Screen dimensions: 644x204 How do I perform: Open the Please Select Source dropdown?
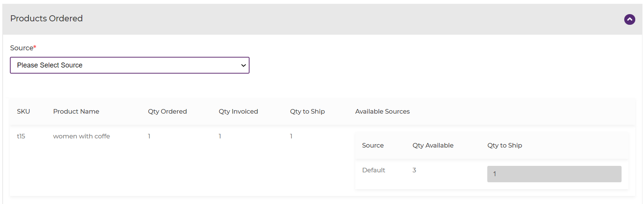129,65
